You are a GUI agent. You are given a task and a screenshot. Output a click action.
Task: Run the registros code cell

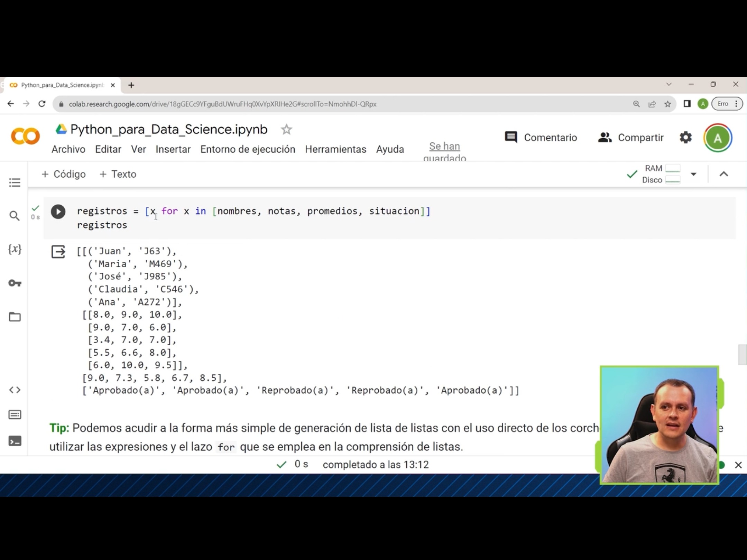pos(58,212)
